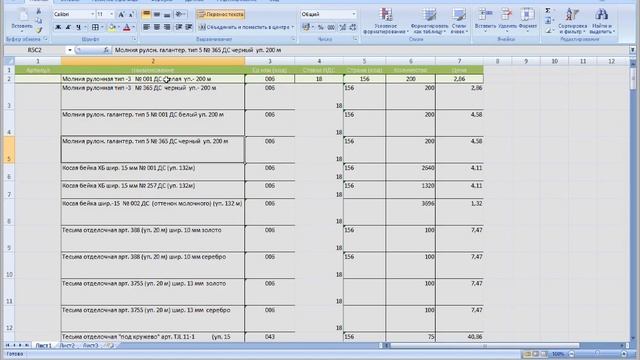Open the font size 11 dropdown
This screenshot has height=360, width=640.
(111, 14)
